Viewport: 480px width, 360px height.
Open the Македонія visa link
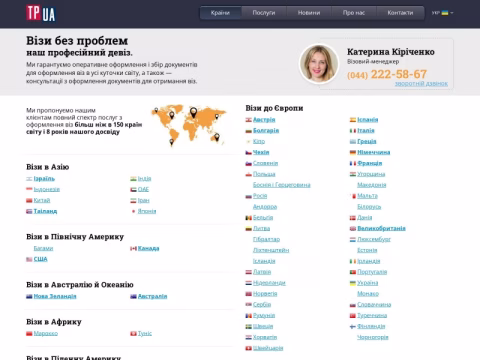(x=372, y=185)
